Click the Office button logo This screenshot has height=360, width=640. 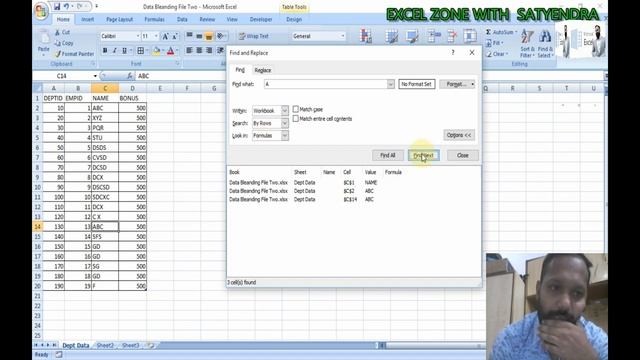point(41,11)
